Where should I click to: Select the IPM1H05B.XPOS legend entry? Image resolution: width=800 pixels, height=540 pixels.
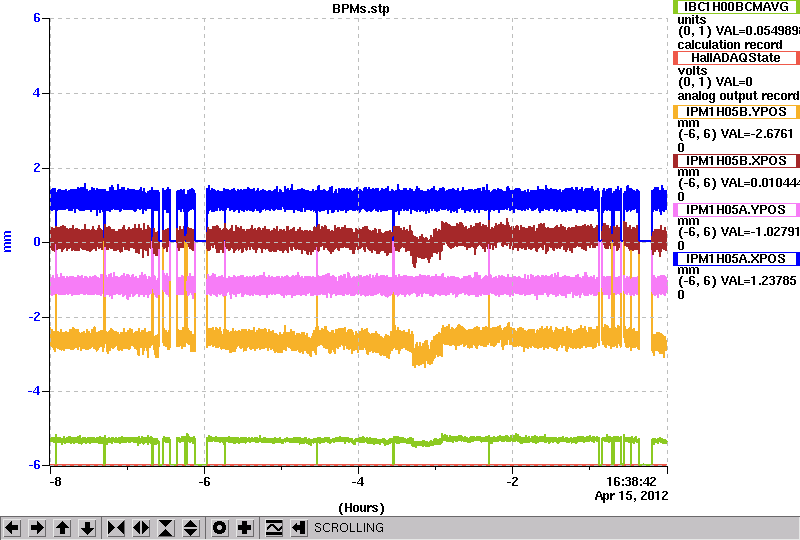[736, 161]
